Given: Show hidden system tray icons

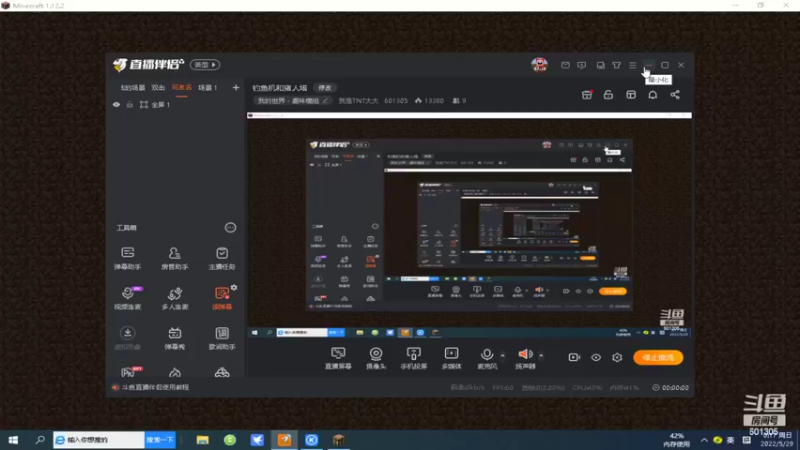Looking at the screenshot, I should (x=704, y=440).
